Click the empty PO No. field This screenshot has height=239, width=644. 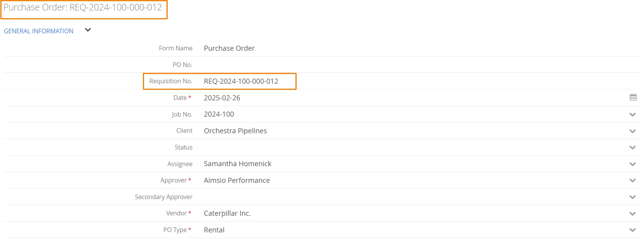pyautogui.click(x=420, y=65)
